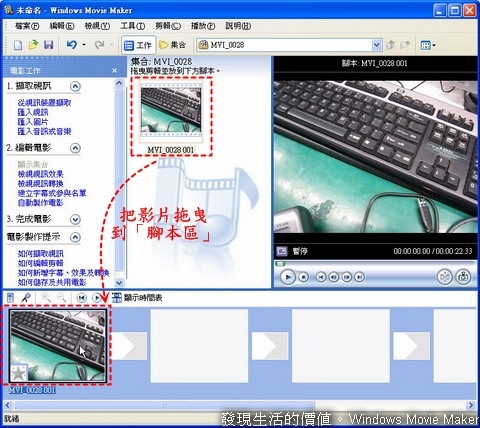This screenshot has height=428, width=480.
Task: Click the 自動製作電影 link
Action: 40,203
